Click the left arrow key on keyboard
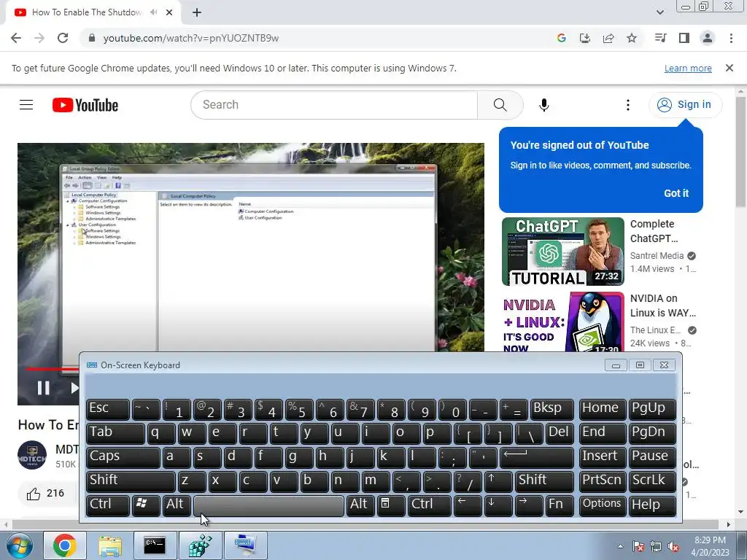The height and width of the screenshot is (560, 747). 468,506
